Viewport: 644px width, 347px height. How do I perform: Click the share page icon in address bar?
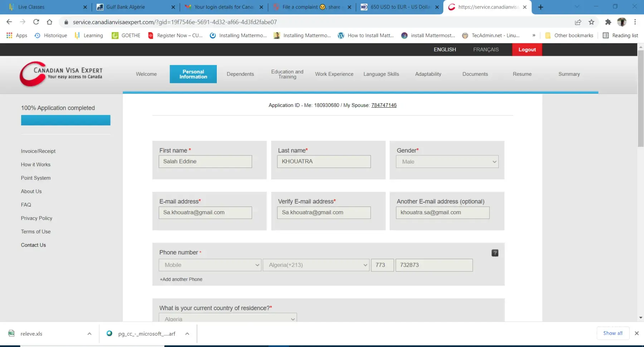(578, 22)
